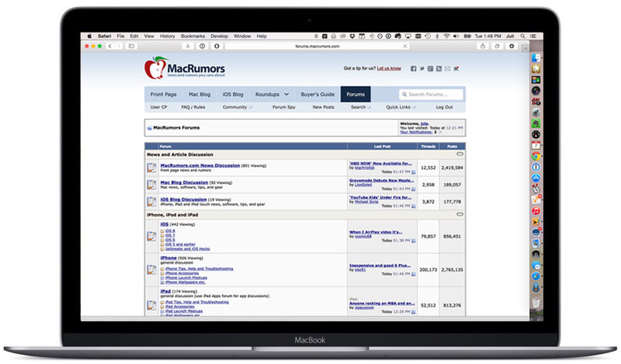Open the History menu in Safari
621x364 pixels.
coord(167,36)
